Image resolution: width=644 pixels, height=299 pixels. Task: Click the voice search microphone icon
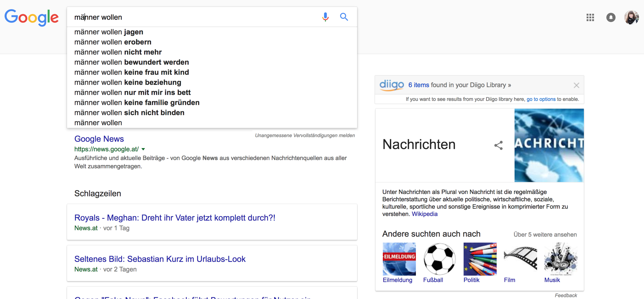325,17
